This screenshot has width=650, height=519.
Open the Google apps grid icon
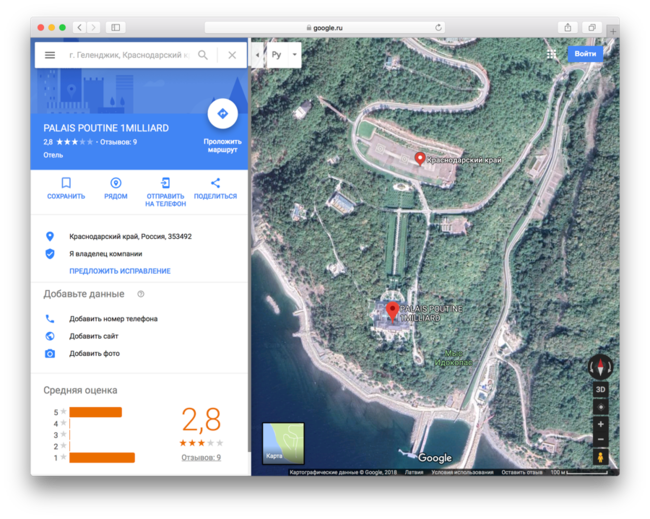click(551, 54)
